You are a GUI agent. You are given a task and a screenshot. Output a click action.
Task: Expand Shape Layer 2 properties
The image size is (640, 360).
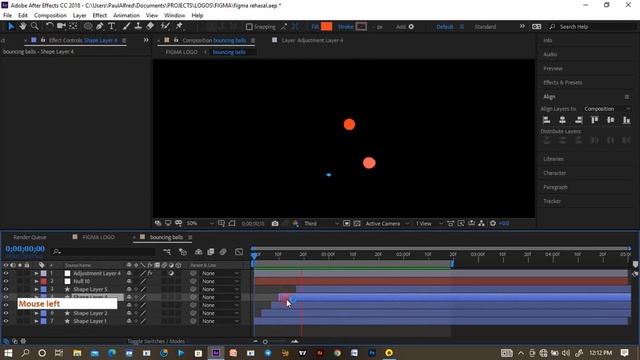[x=36, y=313]
